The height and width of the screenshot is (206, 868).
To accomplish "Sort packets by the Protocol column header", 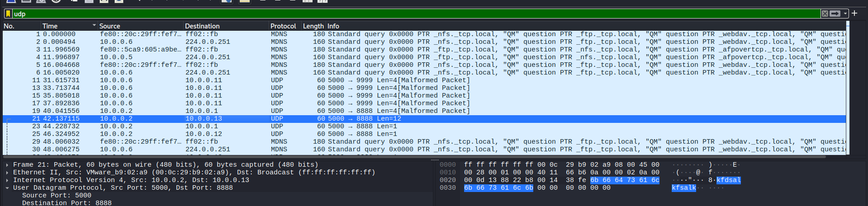I will (x=283, y=26).
